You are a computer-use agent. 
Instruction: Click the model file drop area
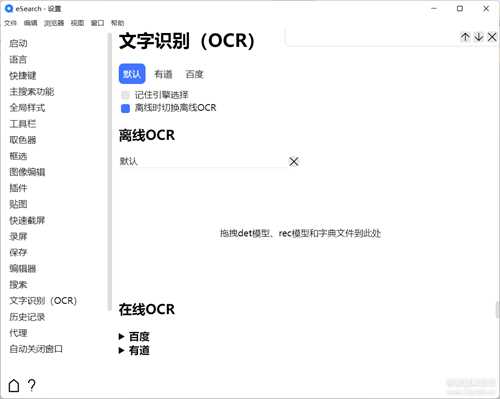point(300,233)
